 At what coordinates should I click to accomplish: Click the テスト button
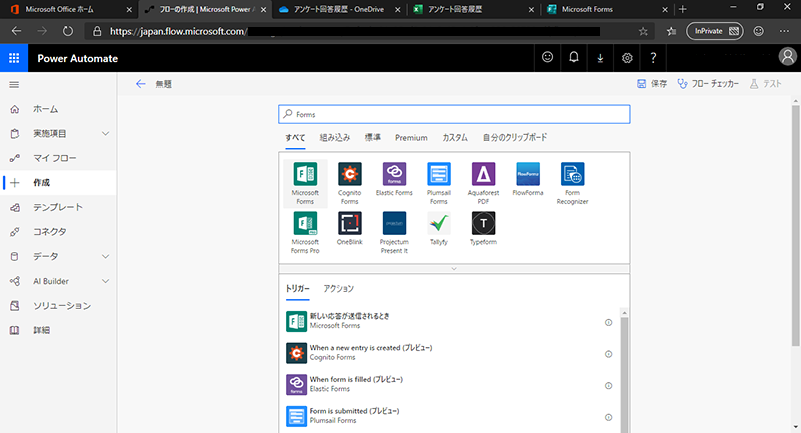(x=765, y=84)
